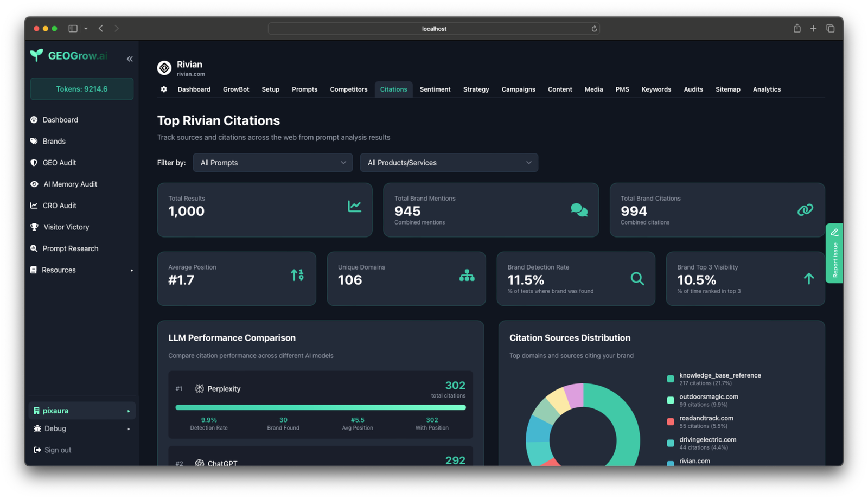Image resolution: width=868 pixels, height=499 pixels.
Task: Select the Citations tab
Action: [393, 89]
